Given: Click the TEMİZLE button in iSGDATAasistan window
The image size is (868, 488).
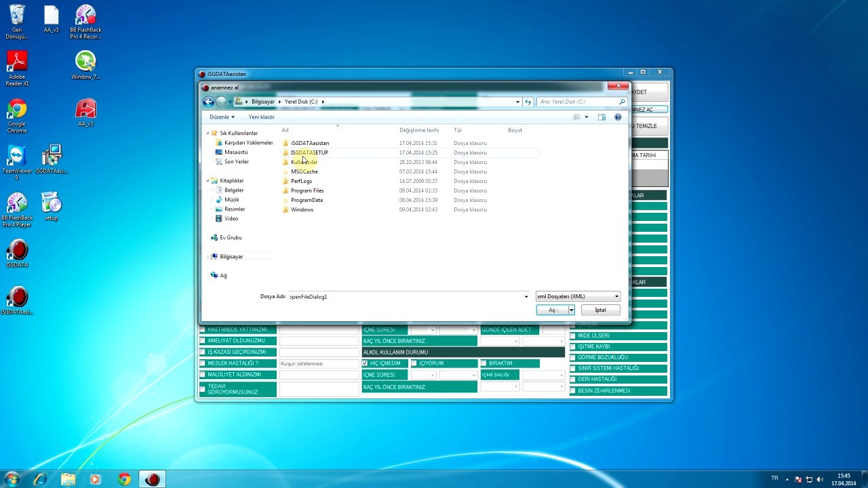Looking at the screenshot, I should (649, 126).
